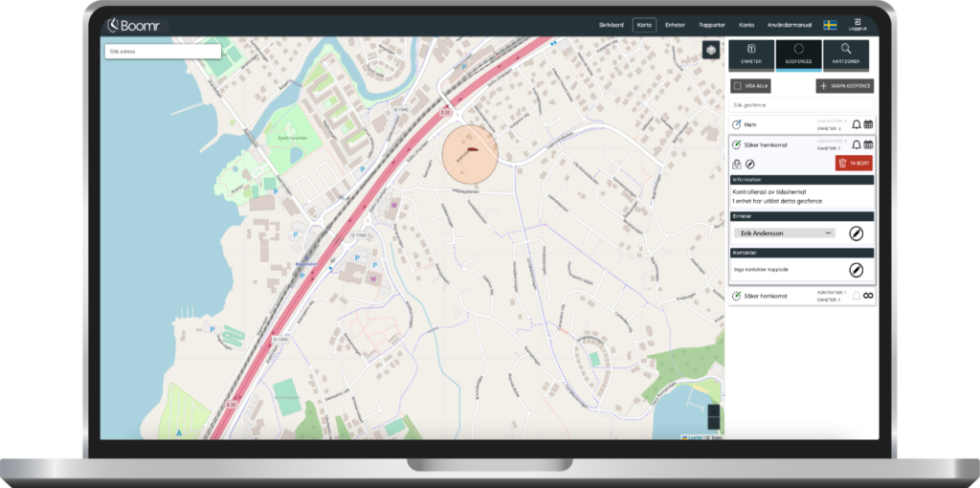Screen dimensions: 980x488
Task: Remove Erik Andersson using the minus control
Action: coord(829,233)
